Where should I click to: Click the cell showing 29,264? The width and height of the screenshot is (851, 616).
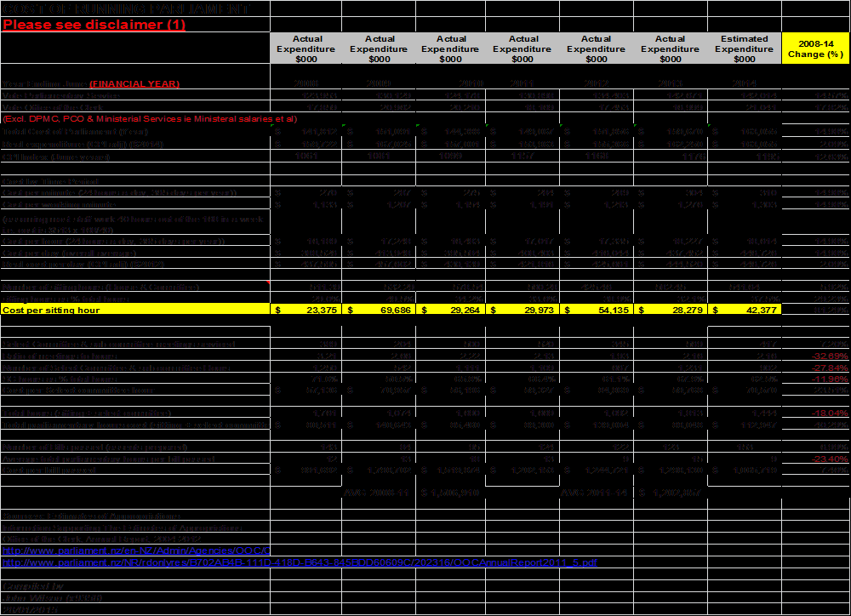450,310
